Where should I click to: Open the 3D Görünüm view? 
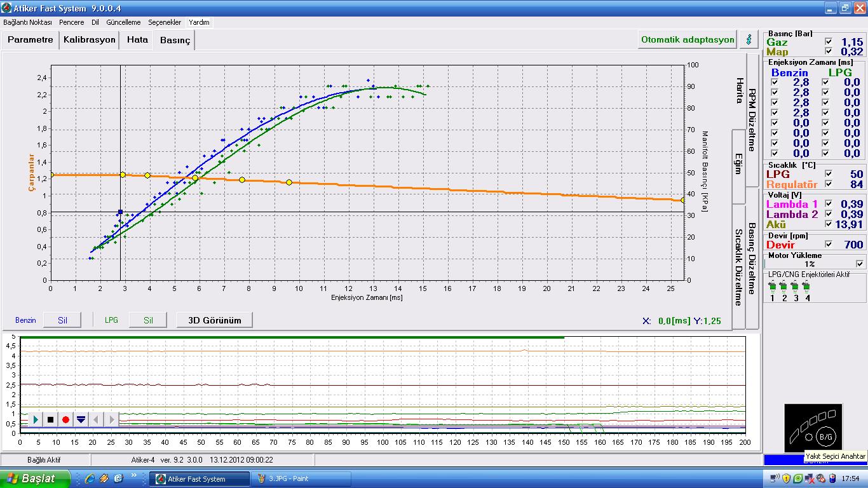215,320
